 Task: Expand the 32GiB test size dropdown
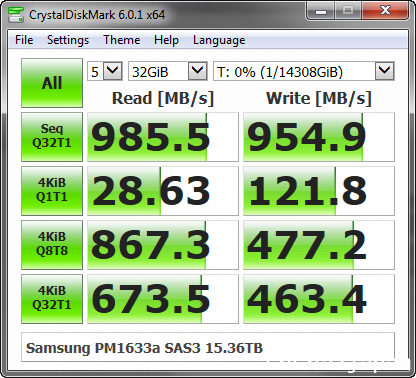pyautogui.click(x=168, y=71)
